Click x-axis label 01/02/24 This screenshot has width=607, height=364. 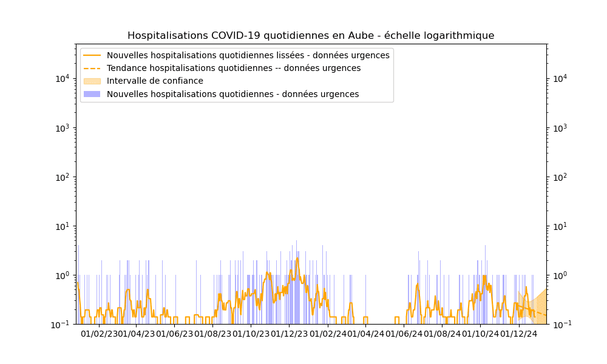pyautogui.click(x=328, y=334)
